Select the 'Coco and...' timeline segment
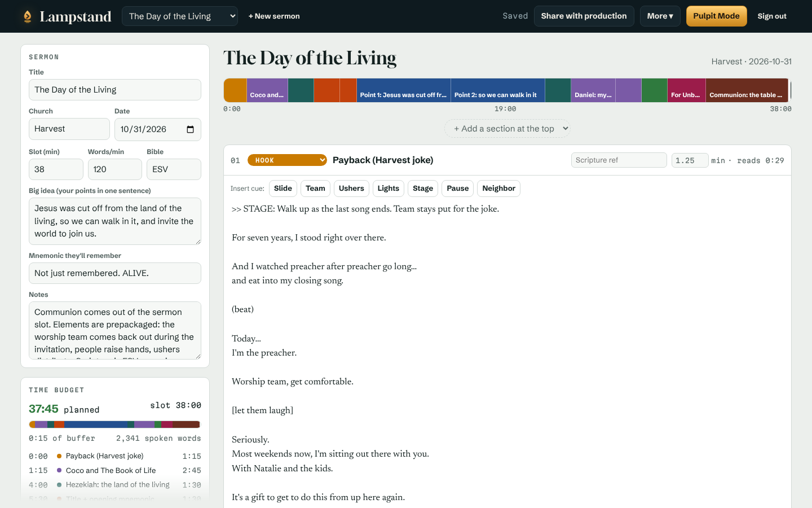Image resolution: width=812 pixels, height=508 pixels. coord(267,90)
